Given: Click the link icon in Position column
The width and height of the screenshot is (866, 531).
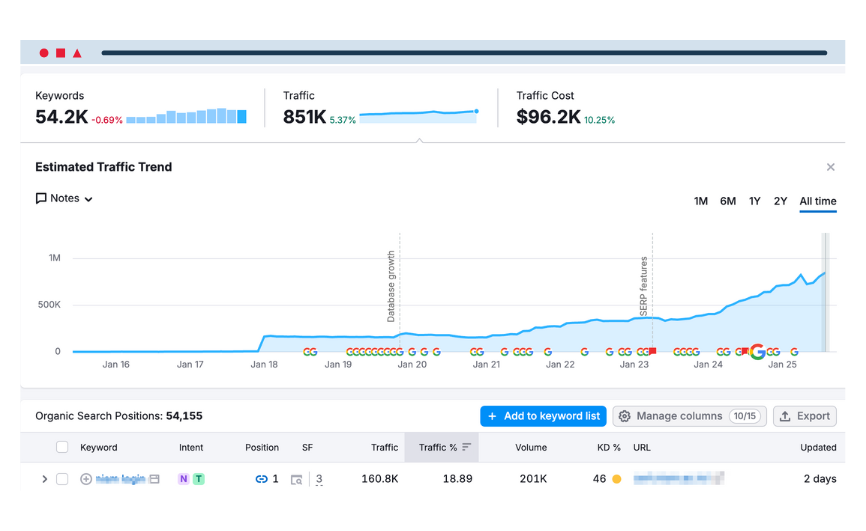Looking at the screenshot, I should 261,479.
